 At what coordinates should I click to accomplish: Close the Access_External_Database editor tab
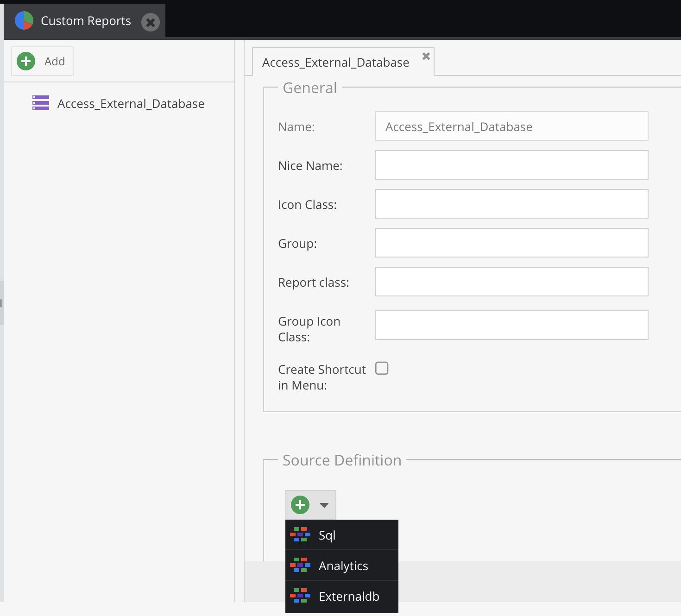pyautogui.click(x=426, y=56)
